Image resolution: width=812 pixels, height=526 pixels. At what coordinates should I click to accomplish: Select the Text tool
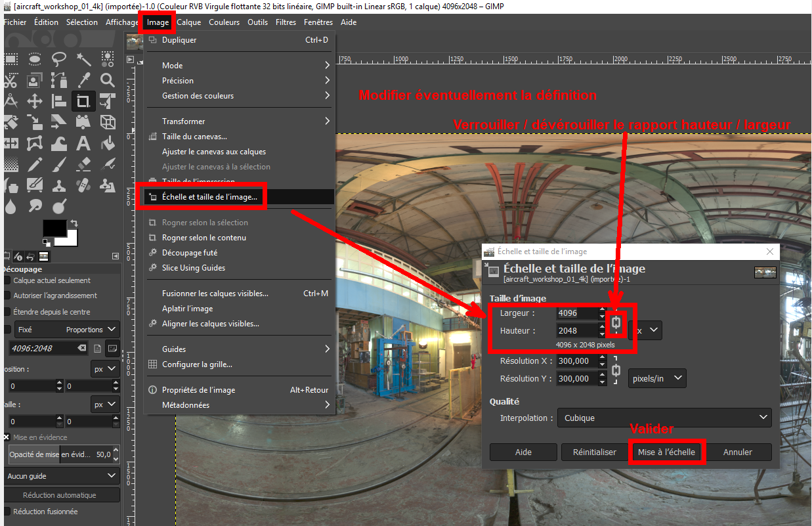tap(83, 143)
